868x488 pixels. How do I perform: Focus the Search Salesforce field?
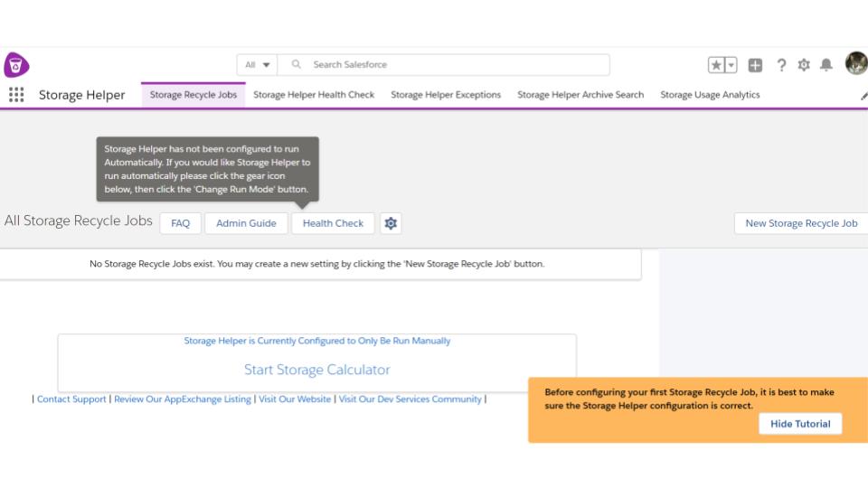tap(443, 65)
